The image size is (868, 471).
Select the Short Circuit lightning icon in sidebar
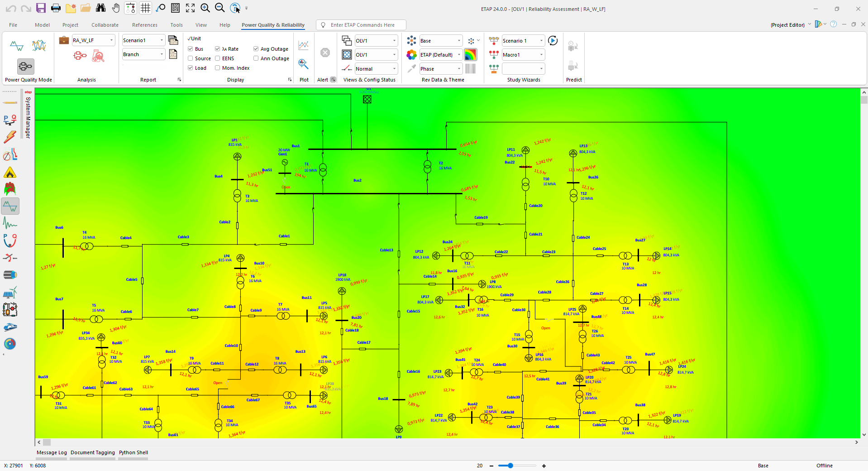10,137
